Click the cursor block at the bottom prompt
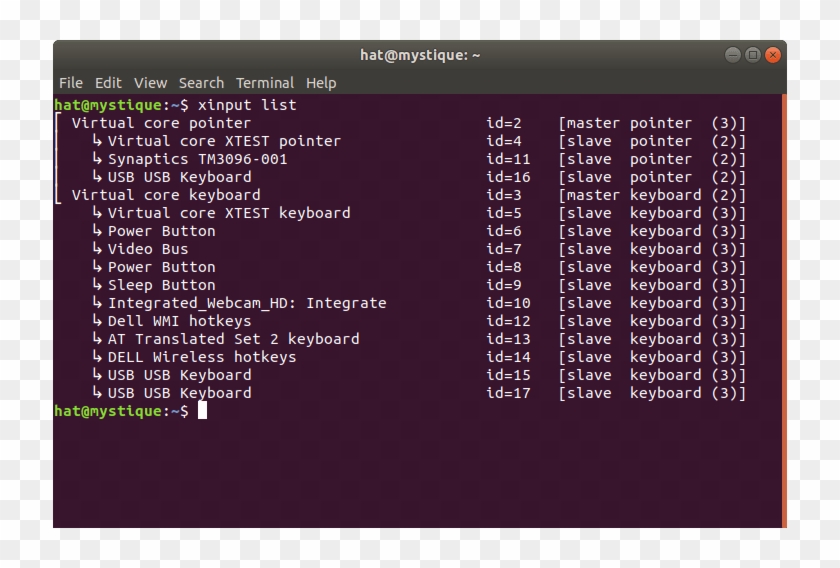 pos(202,411)
